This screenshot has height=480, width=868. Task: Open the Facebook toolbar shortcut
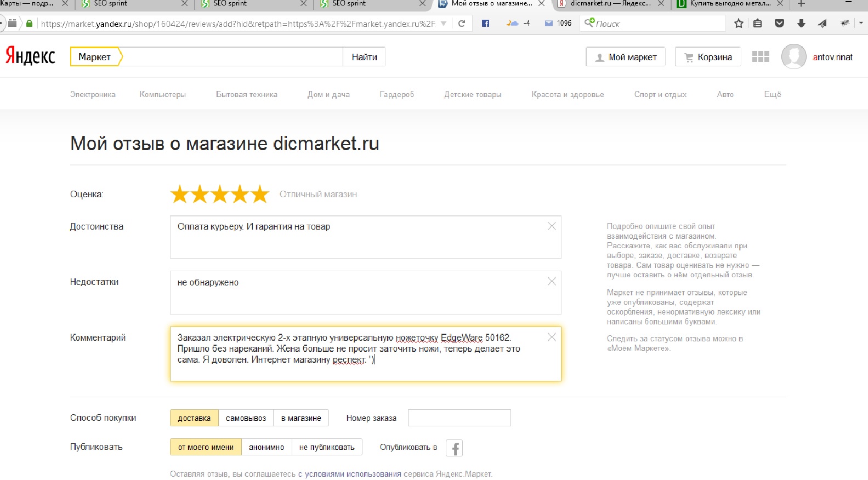coord(485,24)
